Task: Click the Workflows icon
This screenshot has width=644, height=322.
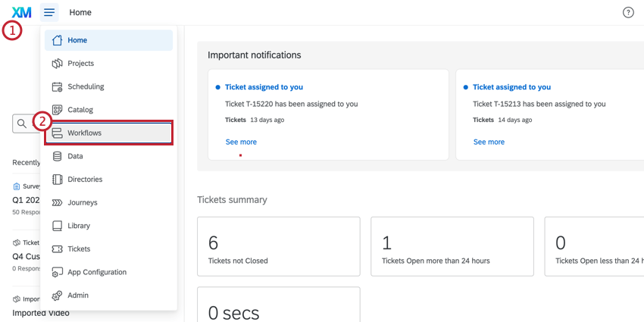Action: (57, 133)
